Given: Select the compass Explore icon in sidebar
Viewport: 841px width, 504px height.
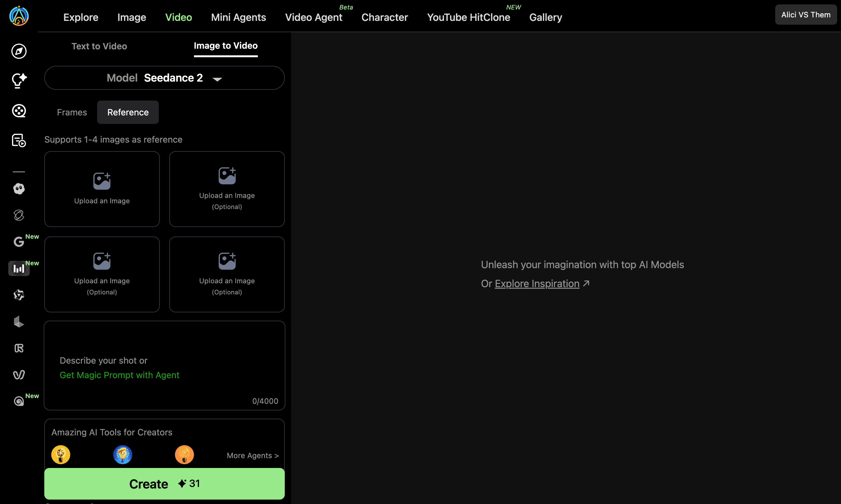Looking at the screenshot, I should (x=19, y=51).
